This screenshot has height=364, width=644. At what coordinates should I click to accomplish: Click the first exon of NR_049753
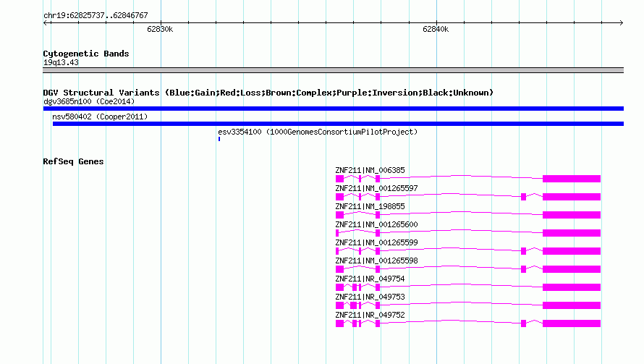339,305
